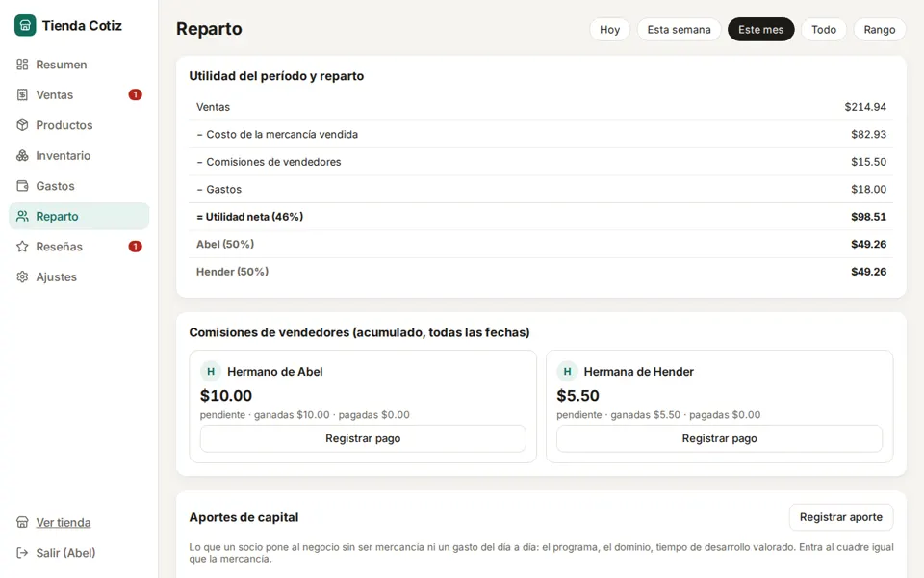Screen dimensions: 924x578
Task: Open the Resumen dashboard icon
Action: (x=22, y=65)
